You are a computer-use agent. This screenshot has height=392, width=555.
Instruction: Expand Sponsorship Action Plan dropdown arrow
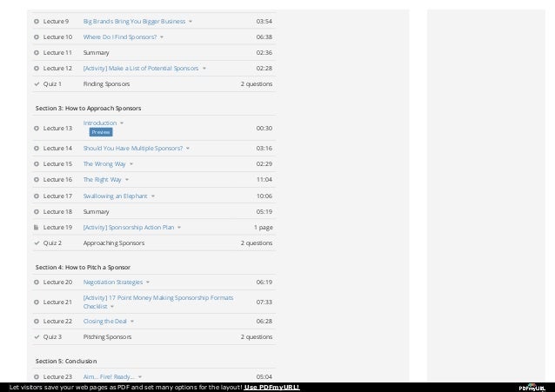click(x=179, y=228)
